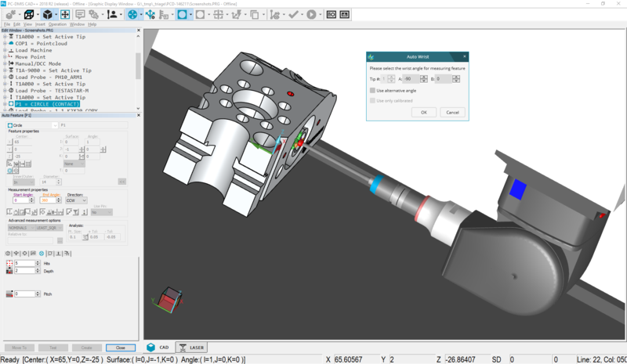Viewport: 627px width, 364px height.
Task: Enable the 'Use alternative angle' checkbox
Action: pyautogui.click(x=372, y=91)
